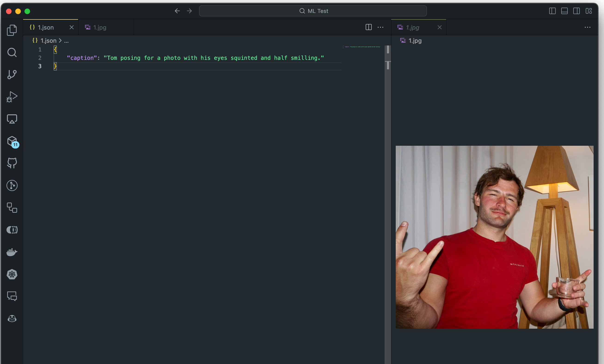
Task: Switch to 1.jpg tab in left group
Action: click(100, 27)
